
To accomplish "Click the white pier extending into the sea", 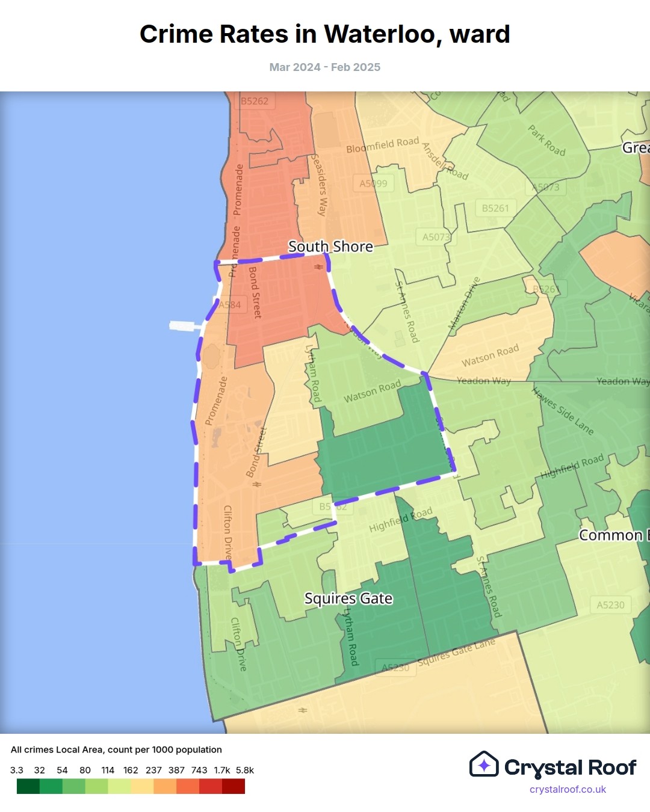I will [x=185, y=326].
